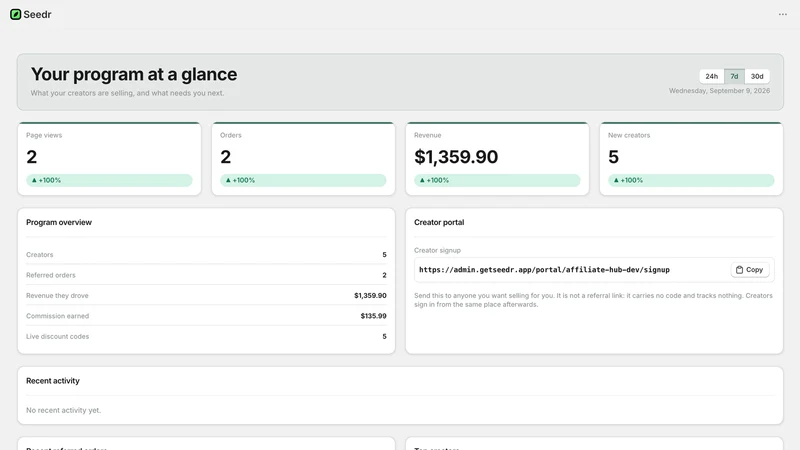Image resolution: width=800 pixels, height=450 pixels.
Task: Switch the time range to 30d
Action: (757, 76)
